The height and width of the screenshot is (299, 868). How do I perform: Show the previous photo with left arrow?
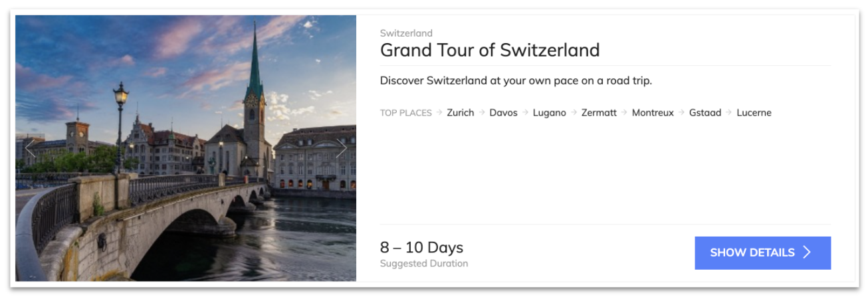coord(30,148)
